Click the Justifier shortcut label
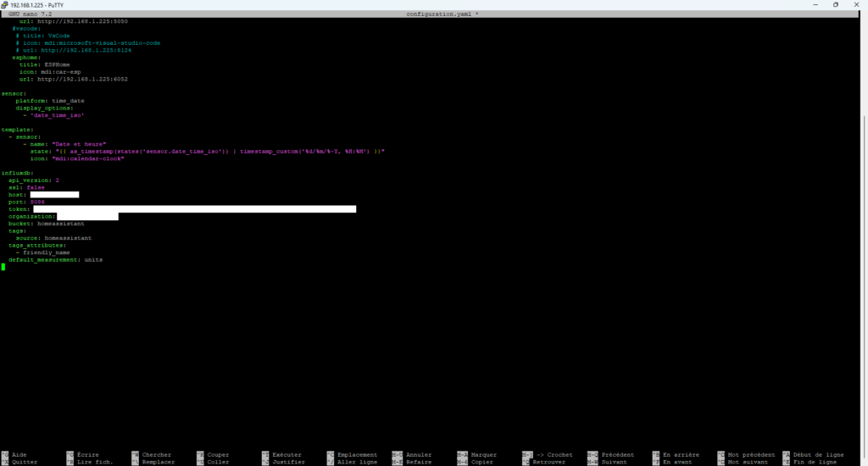The image size is (868, 466). [x=288, y=462]
